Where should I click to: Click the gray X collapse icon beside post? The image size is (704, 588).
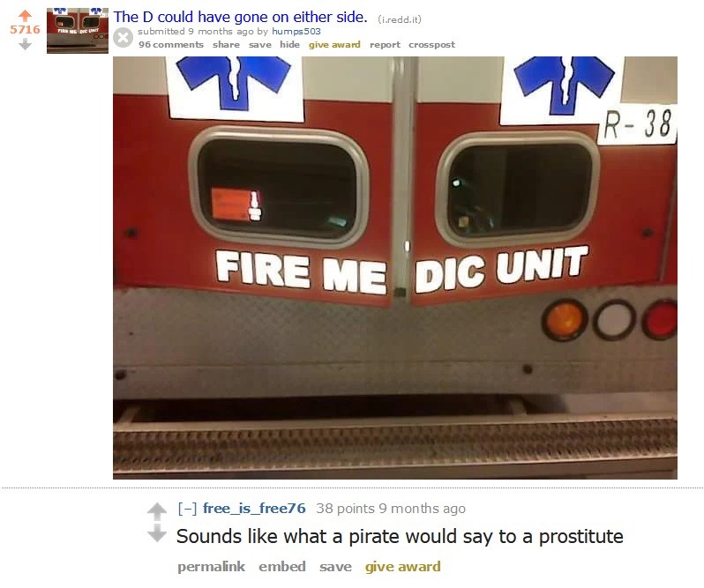point(123,38)
